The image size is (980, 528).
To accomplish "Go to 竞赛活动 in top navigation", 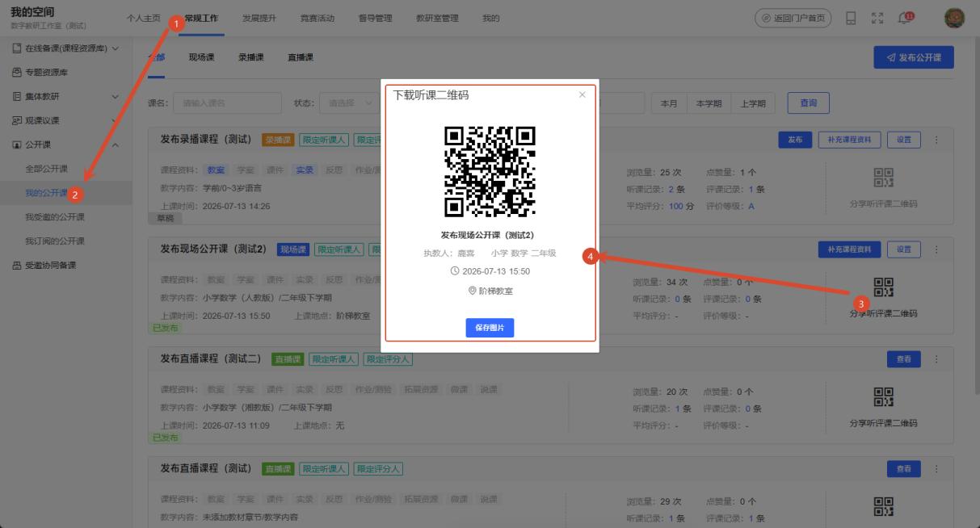I will click(x=317, y=19).
